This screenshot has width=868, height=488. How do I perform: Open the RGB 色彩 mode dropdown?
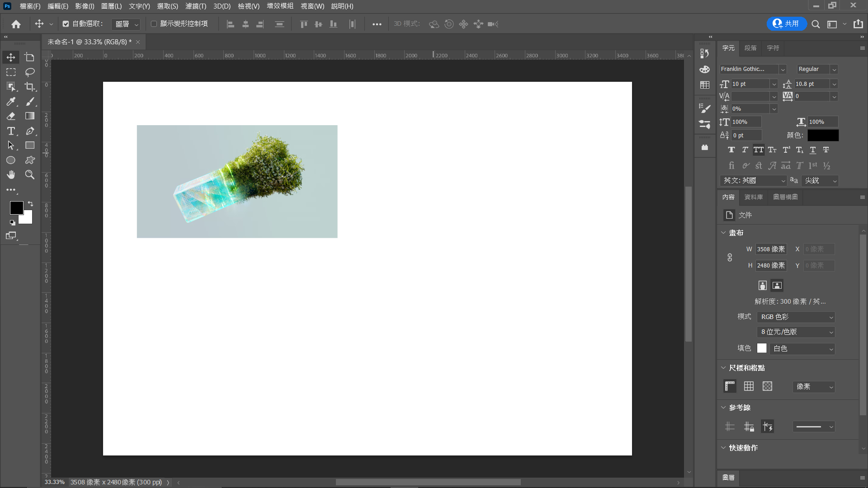coord(796,317)
